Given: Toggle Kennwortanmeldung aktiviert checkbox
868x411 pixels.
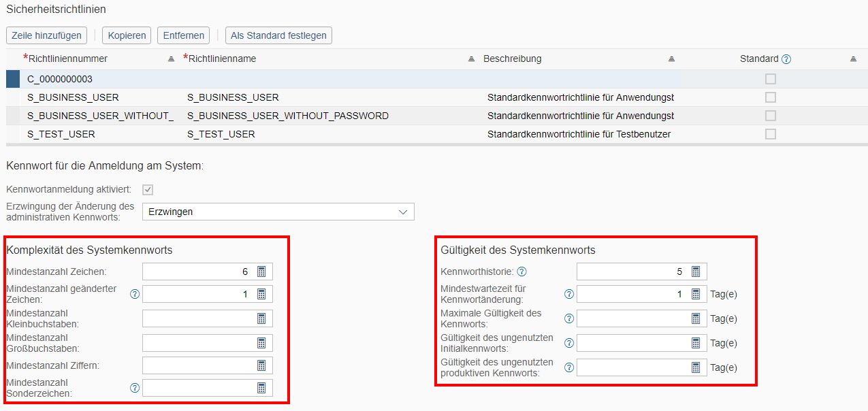Looking at the screenshot, I should point(148,189).
